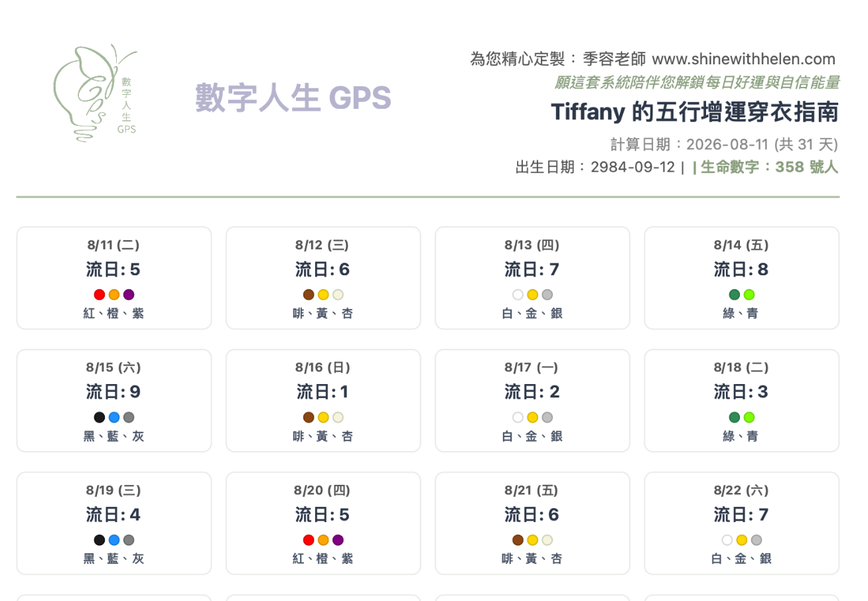Screen dimensions: 868x601
Task: Select the 8/20 (四) date header
Action: 323,490
